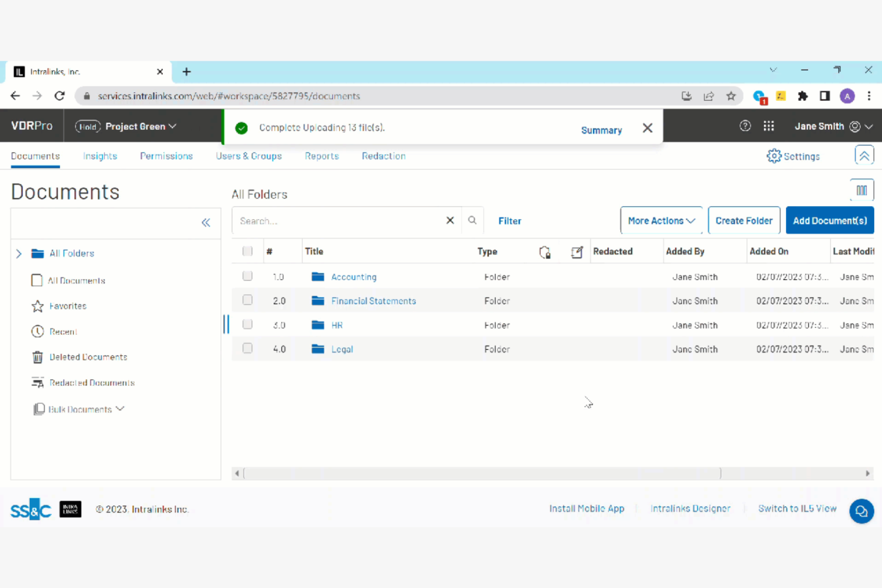Screen dimensions: 882x588
Task: Click the notes column header icon
Action: (576, 252)
